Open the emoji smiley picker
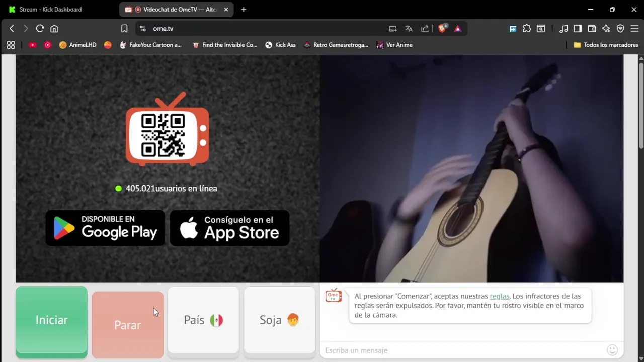644x362 pixels. pos(612,350)
